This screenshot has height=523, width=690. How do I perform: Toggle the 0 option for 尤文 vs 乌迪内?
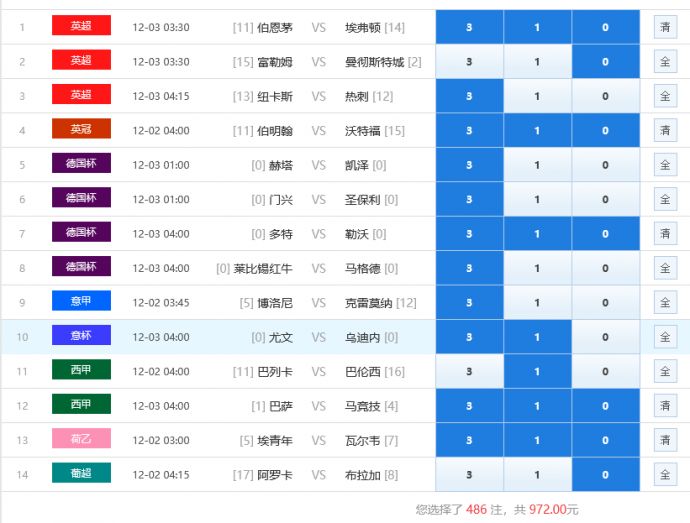(605, 337)
